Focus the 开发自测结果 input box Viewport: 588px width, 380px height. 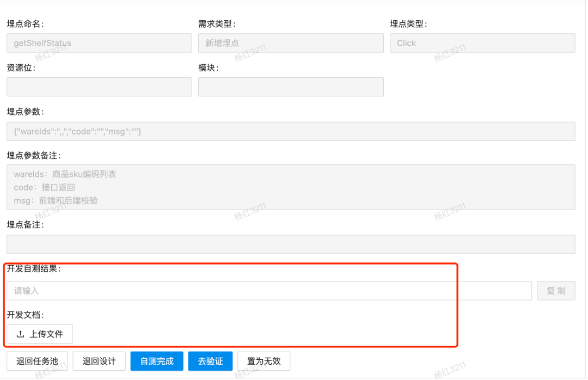269,291
